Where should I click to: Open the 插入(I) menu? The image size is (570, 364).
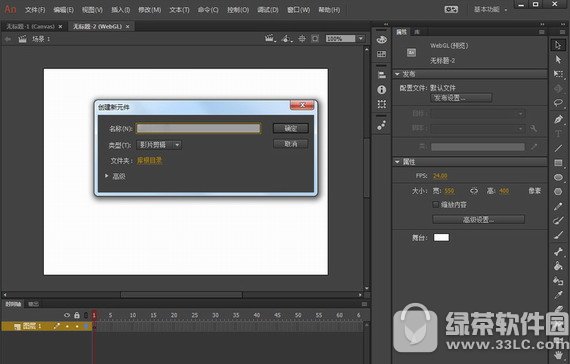pyautogui.click(x=120, y=10)
